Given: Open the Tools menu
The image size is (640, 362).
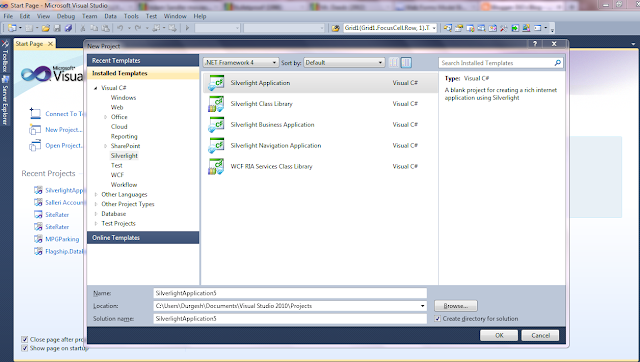Looking at the screenshot, I should [x=131, y=16].
